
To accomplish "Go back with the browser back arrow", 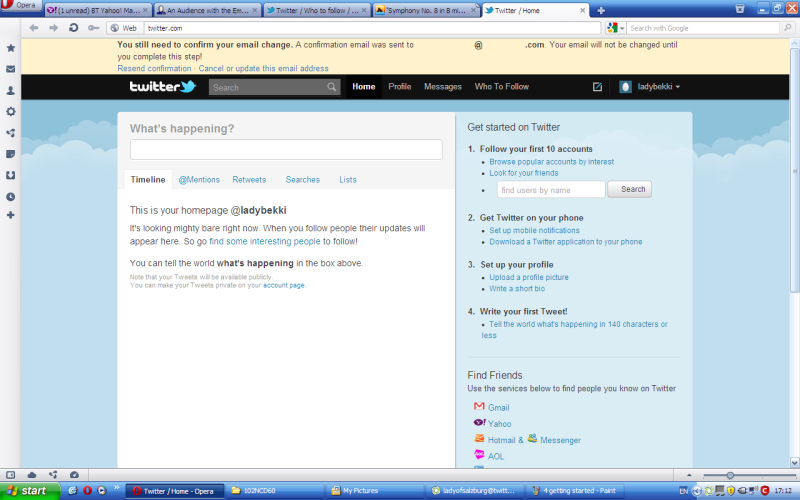I will coord(34,28).
